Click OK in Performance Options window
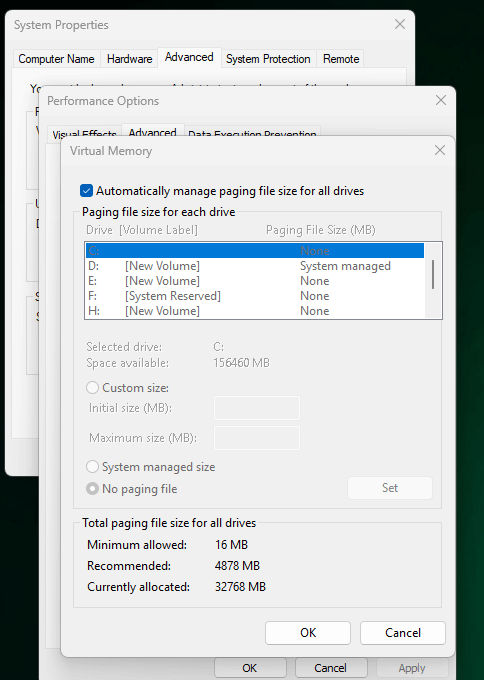Screen dimensions: 484x680 (x=250, y=668)
